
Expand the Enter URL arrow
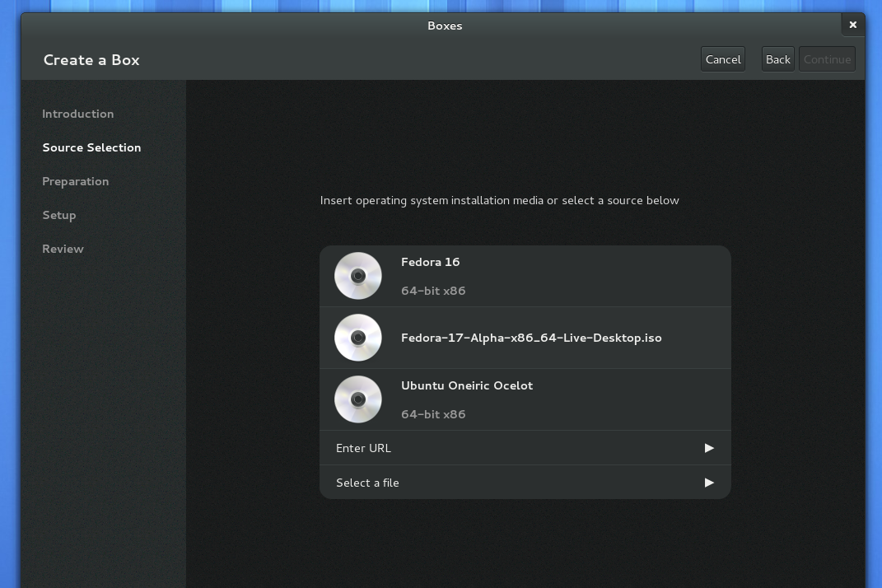coord(709,448)
